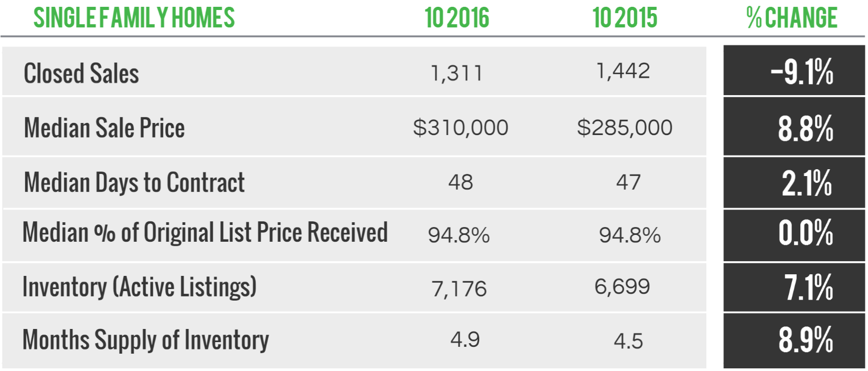Image resolution: width=868 pixels, height=371 pixels.
Task: Click Median % of Original List Price Received
Action: [205, 233]
